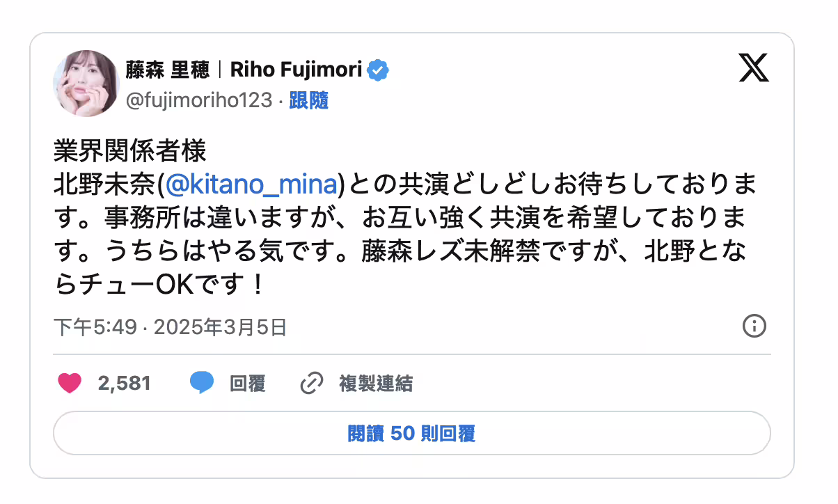Open the @kitano_mina mention link
The width and height of the screenshot is (838, 504).
[x=252, y=184]
